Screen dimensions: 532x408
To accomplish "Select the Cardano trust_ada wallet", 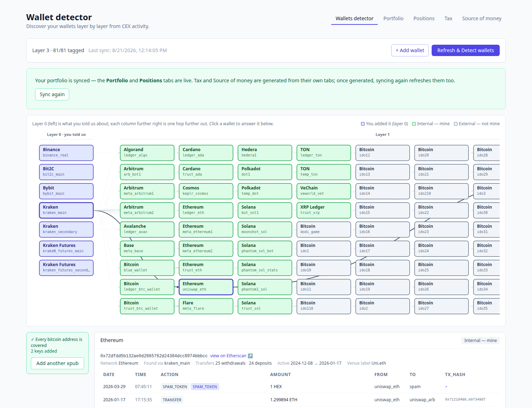I will pos(206,172).
